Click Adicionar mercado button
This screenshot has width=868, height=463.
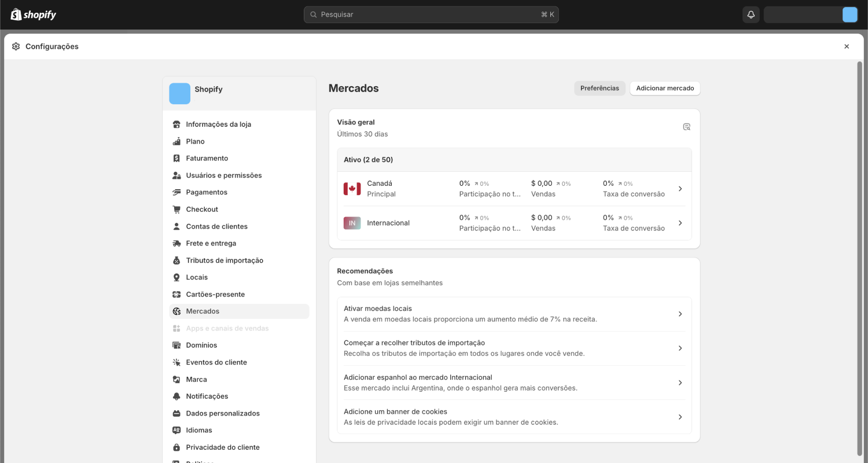point(665,89)
